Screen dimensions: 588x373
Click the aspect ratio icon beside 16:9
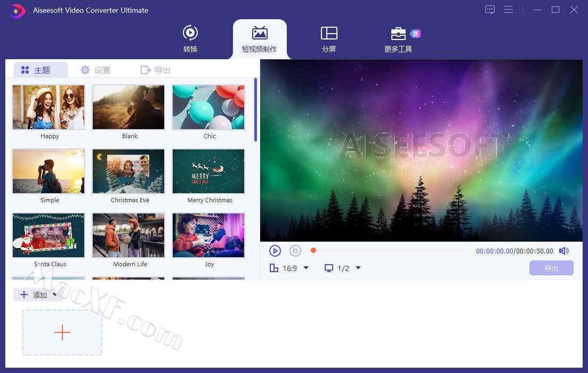(x=274, y=268)
